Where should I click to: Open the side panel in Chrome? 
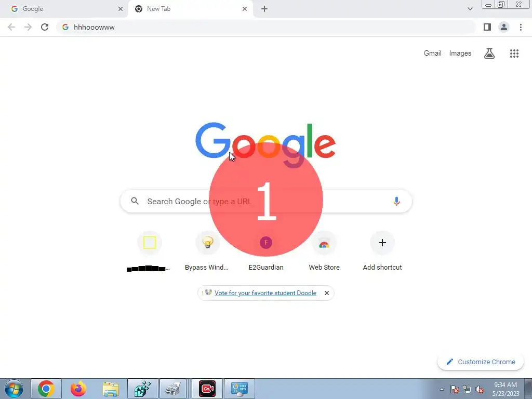[487, 27]
